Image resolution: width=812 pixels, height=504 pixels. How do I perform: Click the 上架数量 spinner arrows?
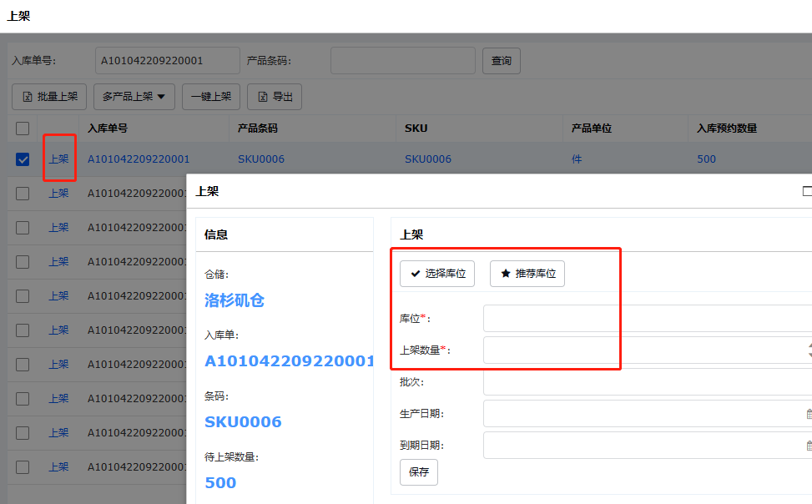810,350
